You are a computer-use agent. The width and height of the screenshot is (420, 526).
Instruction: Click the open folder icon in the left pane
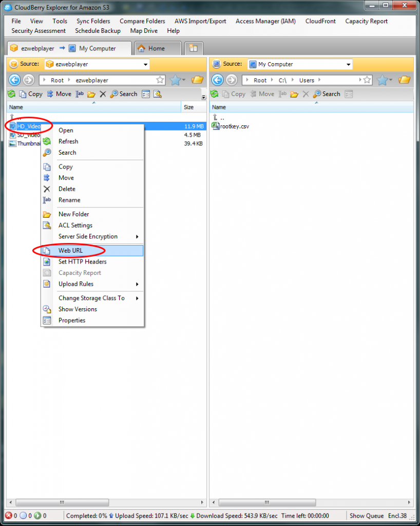tap(198, 80)
